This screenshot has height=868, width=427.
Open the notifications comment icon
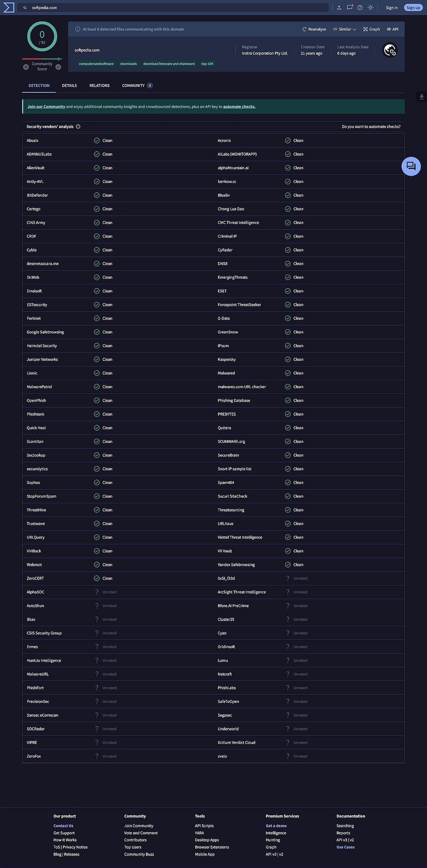click(349, 7)
